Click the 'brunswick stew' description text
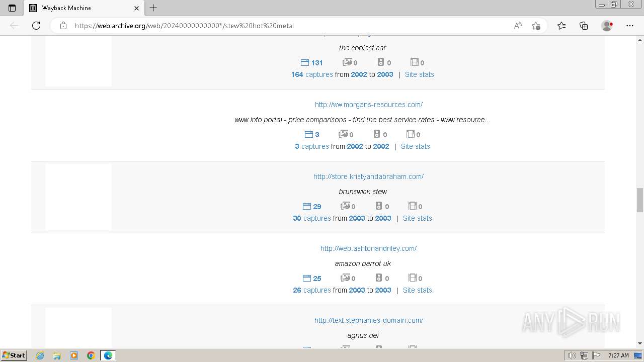Image resolution: width=644 pixels, height=362 pixels. tap(363, 192)
